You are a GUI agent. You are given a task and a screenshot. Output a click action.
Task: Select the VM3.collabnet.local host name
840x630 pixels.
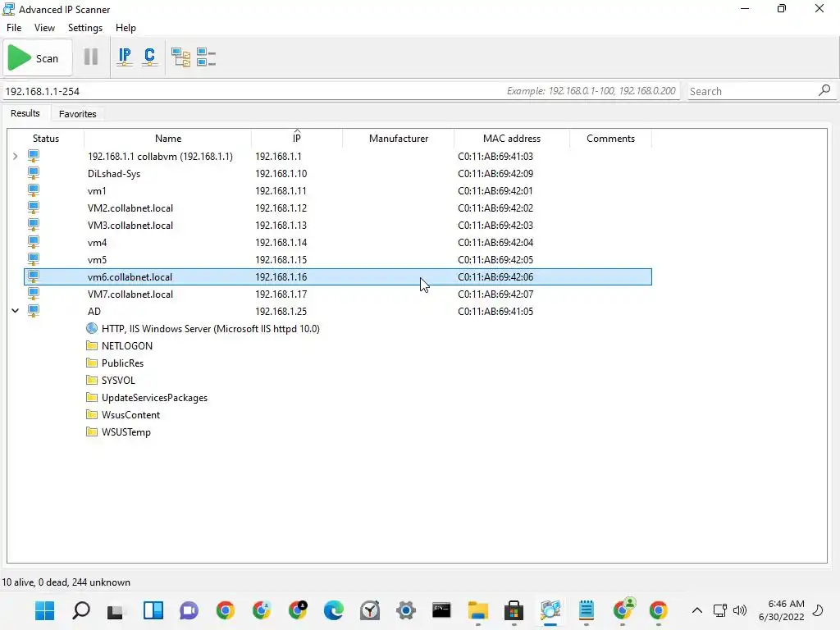click(x=130, y=225)
